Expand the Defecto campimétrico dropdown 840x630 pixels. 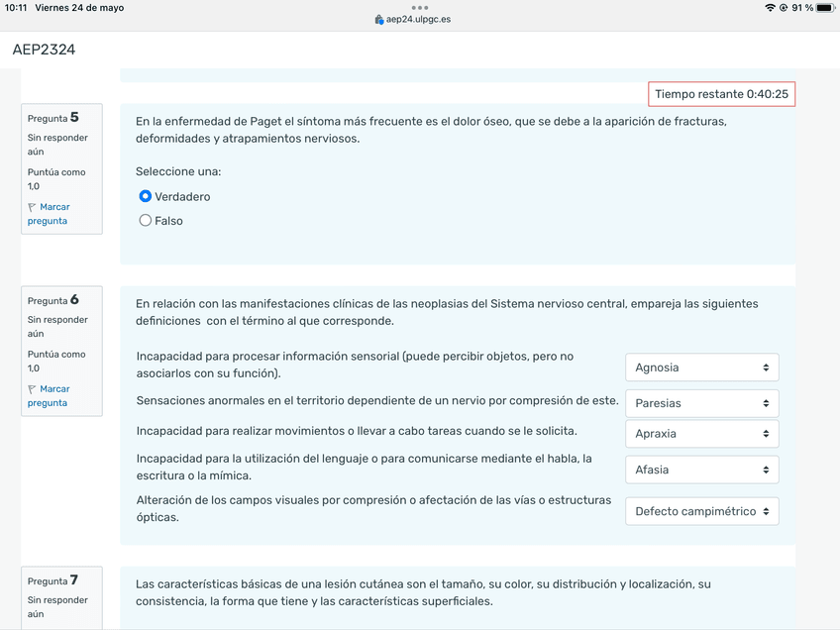(x=701, y=511)
